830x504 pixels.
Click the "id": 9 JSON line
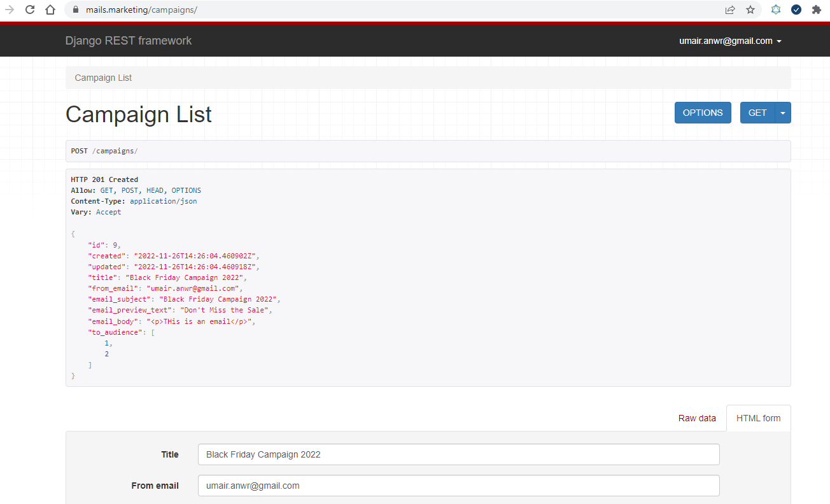(x=104, y=245)
